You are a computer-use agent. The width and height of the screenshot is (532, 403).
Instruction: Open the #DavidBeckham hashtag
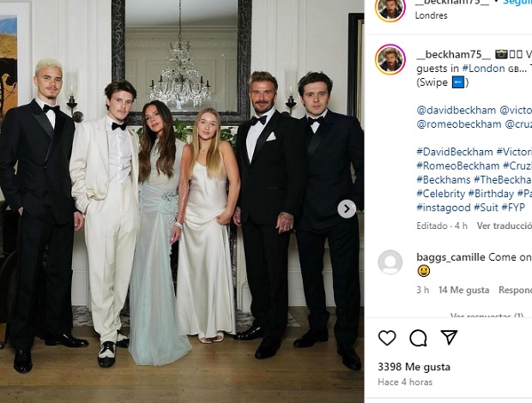click(454, 152)
